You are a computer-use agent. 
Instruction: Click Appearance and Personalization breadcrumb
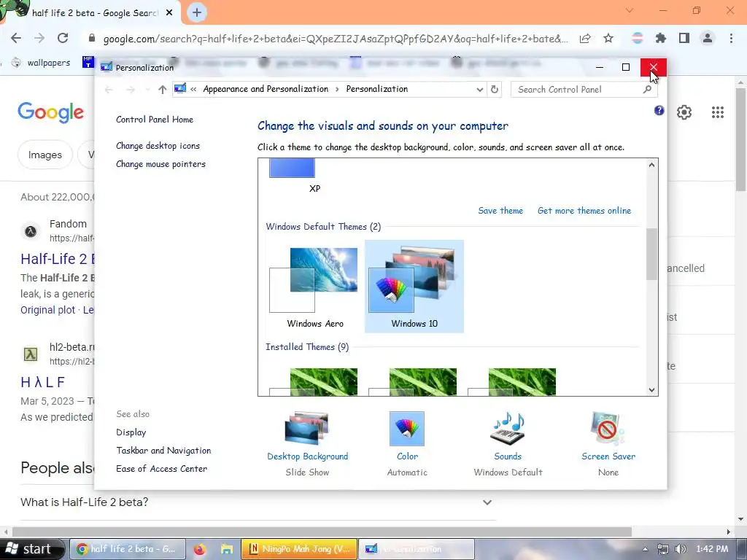tap(266, 89)
